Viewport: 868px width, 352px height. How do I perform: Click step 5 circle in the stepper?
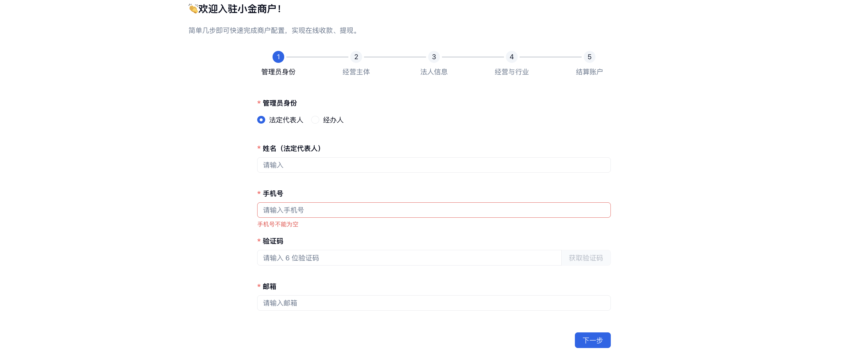point(589,57)
